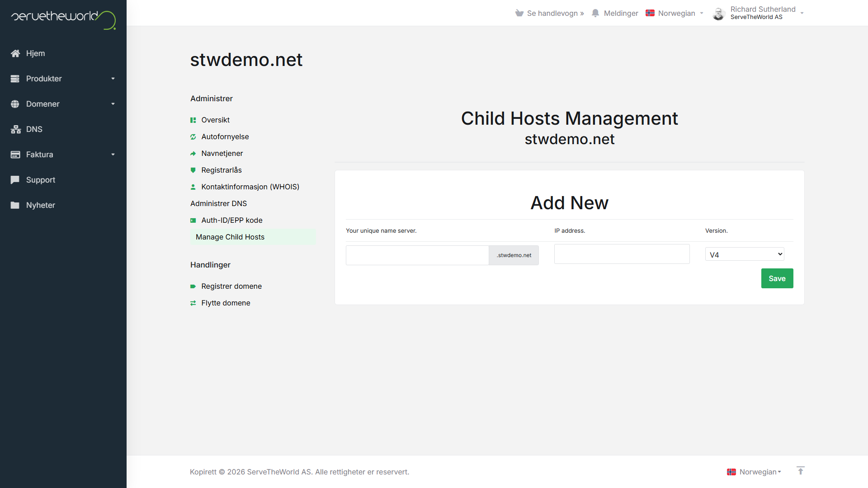Click the Registrarlås shield icon
The image size is (868, 488).
click(193, 170)
